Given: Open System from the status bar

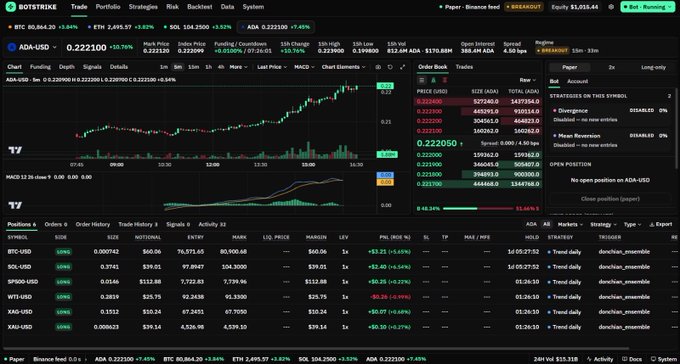Looking at the screenshot, I should (x=665, y=359).
